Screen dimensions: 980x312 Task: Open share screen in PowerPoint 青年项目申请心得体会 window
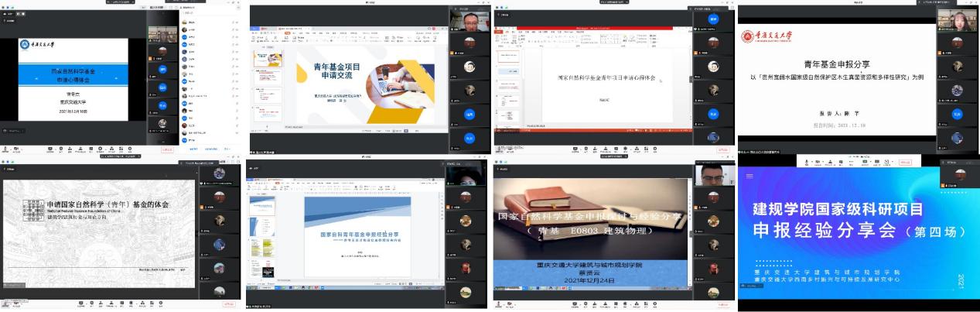[x=575, y=149]
